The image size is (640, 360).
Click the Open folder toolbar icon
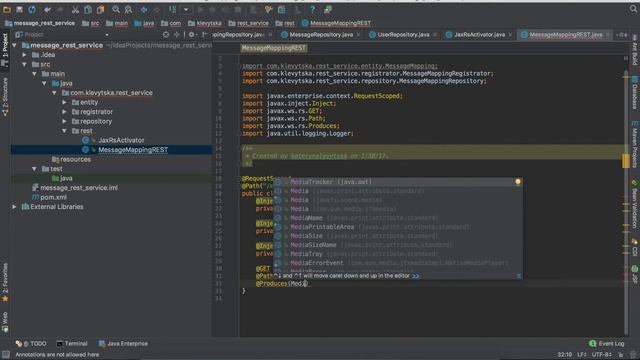coord(7,9)
